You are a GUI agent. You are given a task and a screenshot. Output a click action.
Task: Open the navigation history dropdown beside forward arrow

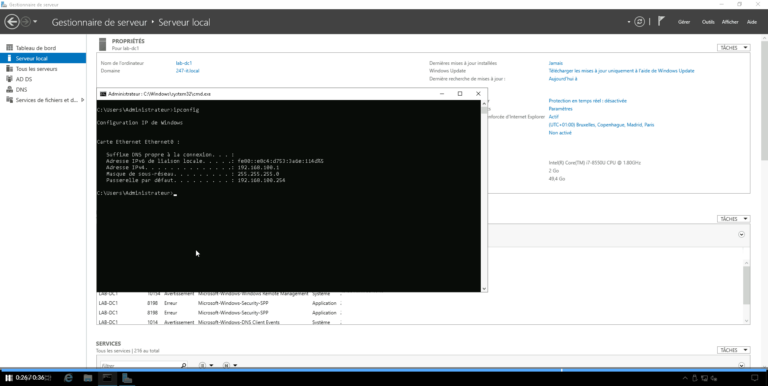(x=35, y=22)
